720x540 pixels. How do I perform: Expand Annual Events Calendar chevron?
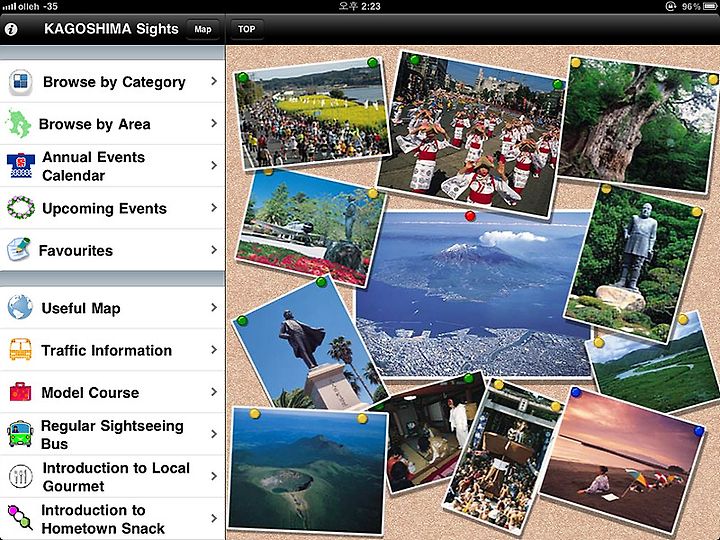214,165
